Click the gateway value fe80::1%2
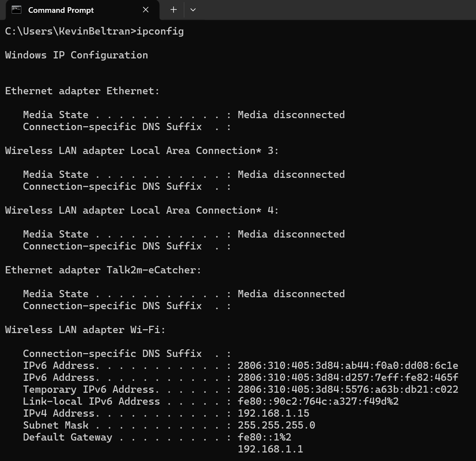This screenshot has width=476, height=461. [x=264, y=437]
